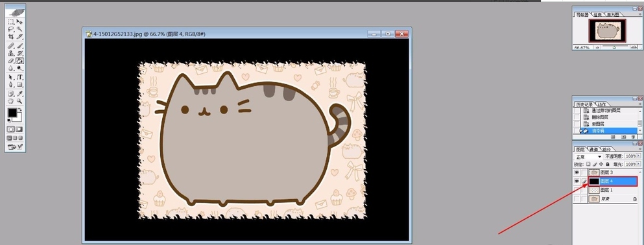
Task: Click the foreground color swatch
Action: coord(12,113)
